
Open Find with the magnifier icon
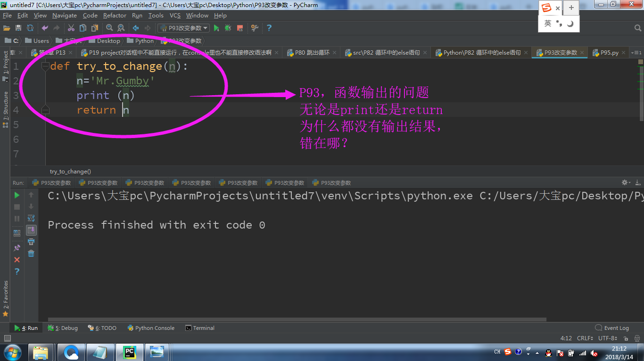click(x=109, y=28)
